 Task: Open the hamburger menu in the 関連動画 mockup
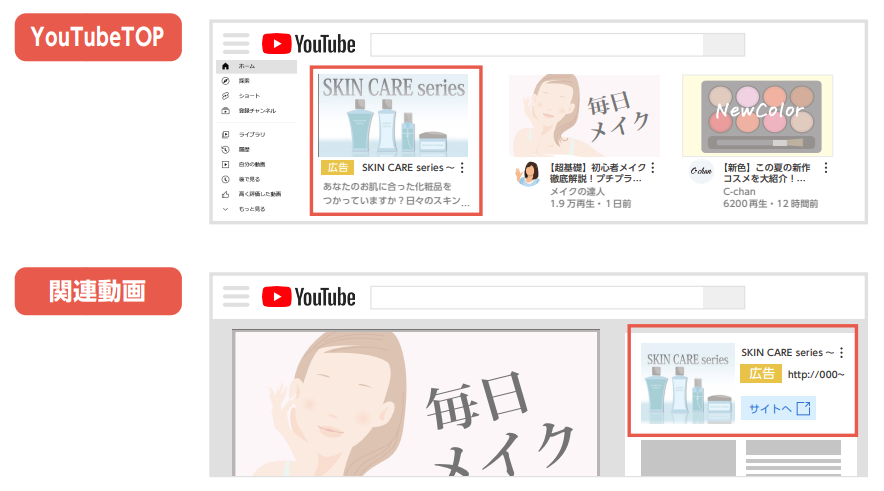(x=235, y=296)
